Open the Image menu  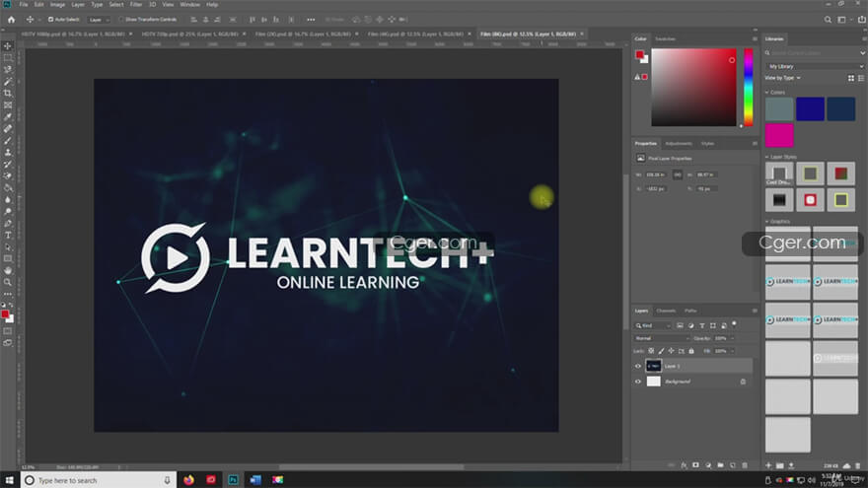pyautogui.click(x=57, y=4)
